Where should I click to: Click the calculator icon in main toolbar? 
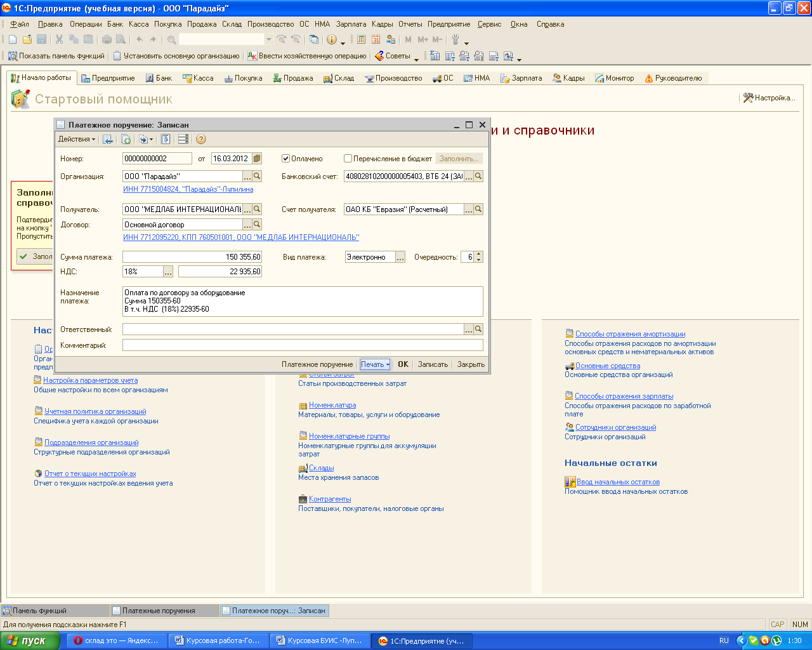(x=361, y=39)
